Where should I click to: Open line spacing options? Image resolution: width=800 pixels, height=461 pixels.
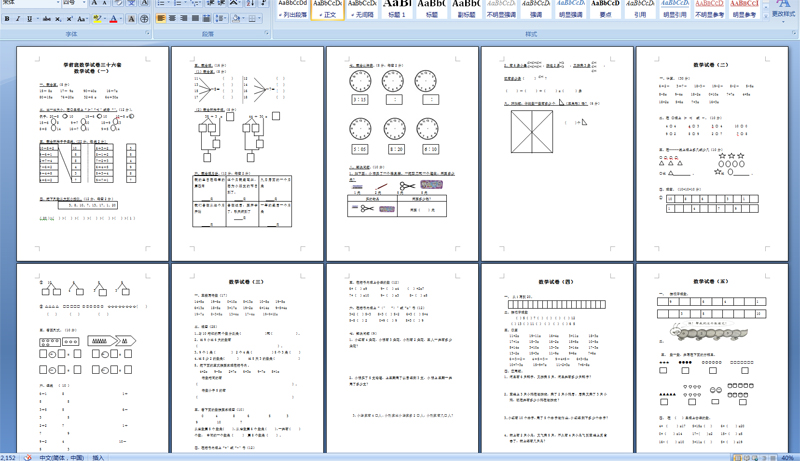coord(221,18)
